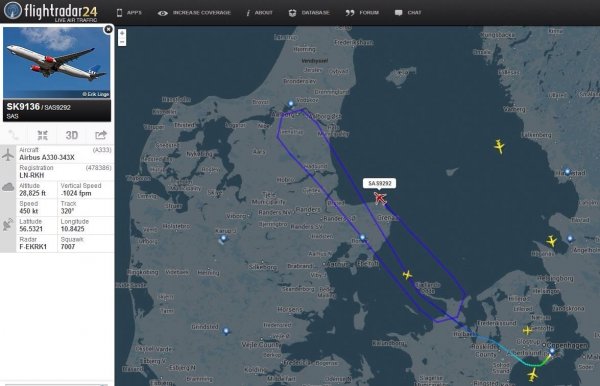
Task: Zoom in with the map plus button
Action: click(122, 34)
